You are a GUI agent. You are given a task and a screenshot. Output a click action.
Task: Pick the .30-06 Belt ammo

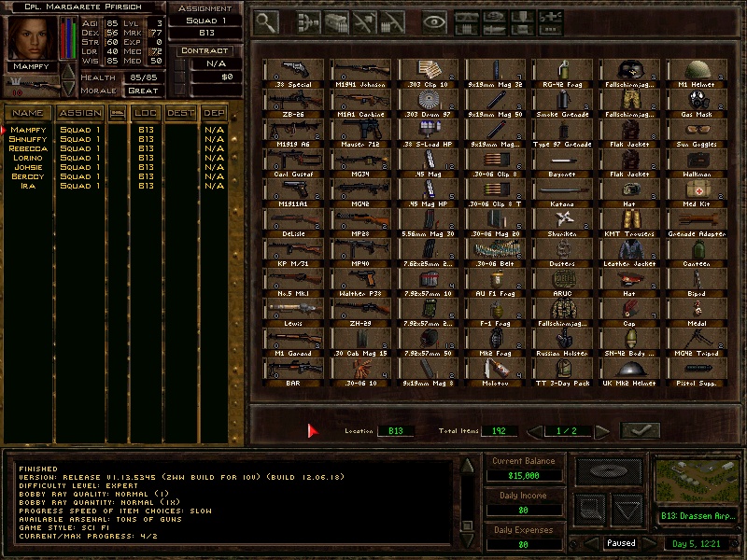click(495, 253)
